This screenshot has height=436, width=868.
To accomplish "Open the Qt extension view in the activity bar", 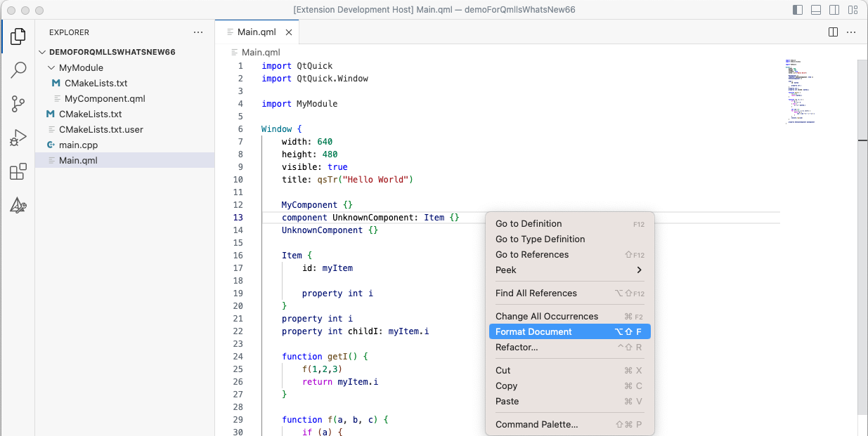I will pyautogui.click(x=18, y=204).
